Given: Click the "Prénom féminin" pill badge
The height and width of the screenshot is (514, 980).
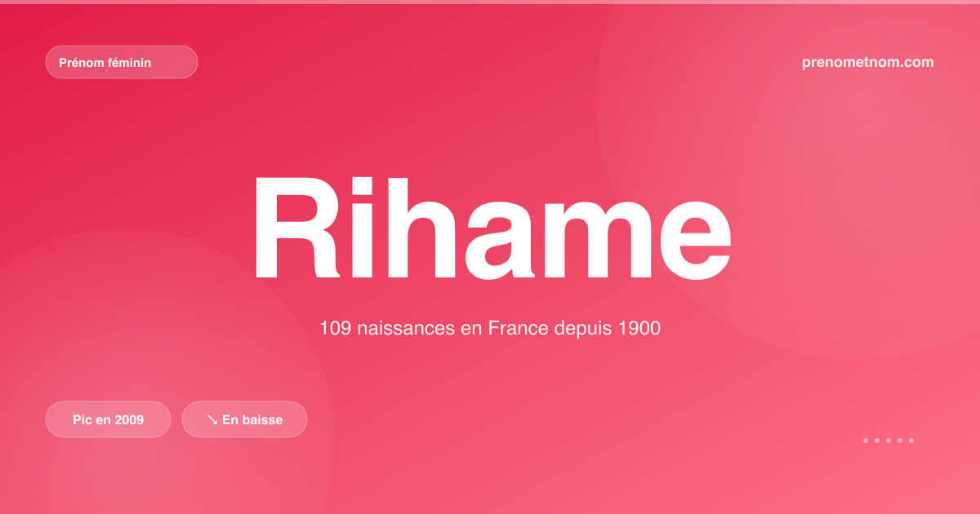Looking at the screenshot, I should (x=122, y=62).
